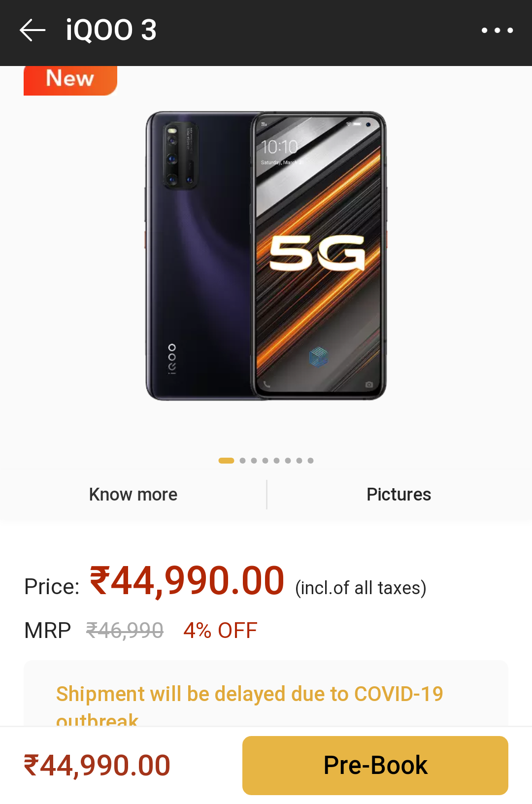Tap the orange New badge
The width and height of the screenshot is (532, 804).
(70, 80)
